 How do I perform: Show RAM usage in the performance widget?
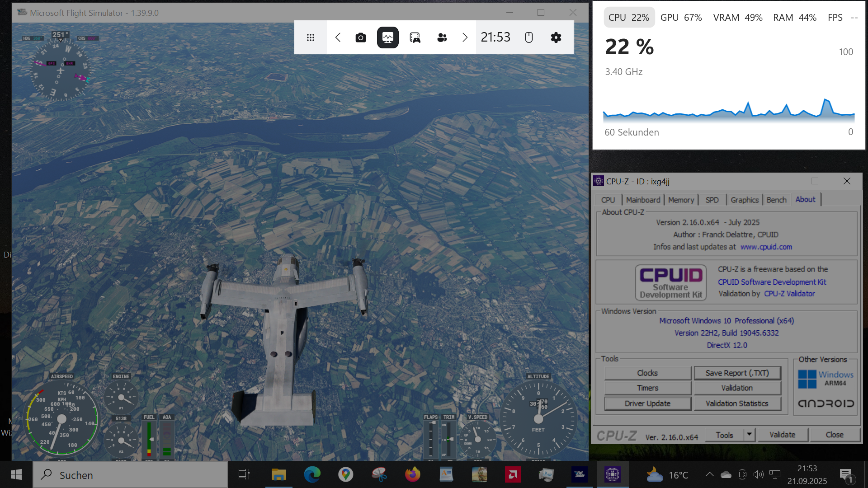pyautogui.click(x=794, y=17)
